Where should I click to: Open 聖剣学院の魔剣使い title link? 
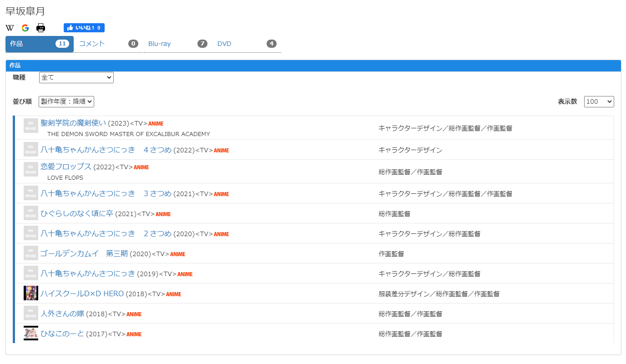click(73, 123)
